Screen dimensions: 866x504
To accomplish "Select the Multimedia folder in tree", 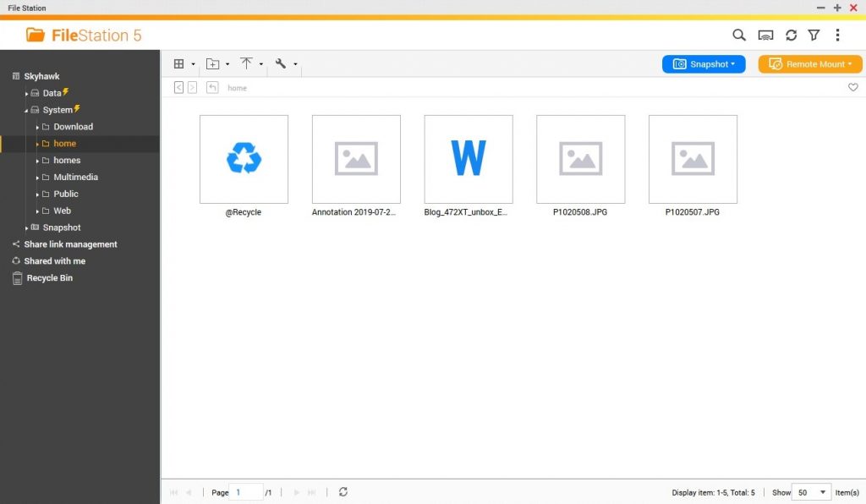I will coord(75,178).
